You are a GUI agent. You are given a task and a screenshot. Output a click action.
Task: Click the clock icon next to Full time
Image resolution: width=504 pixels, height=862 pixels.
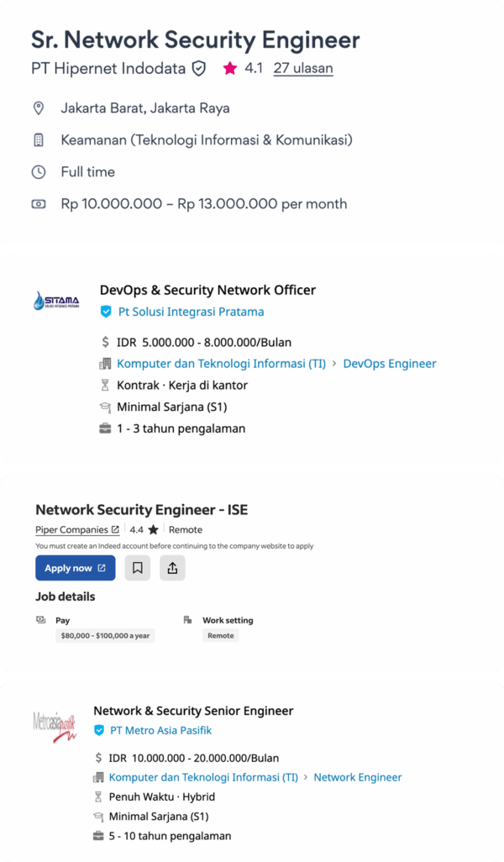[x=39, y=171]
